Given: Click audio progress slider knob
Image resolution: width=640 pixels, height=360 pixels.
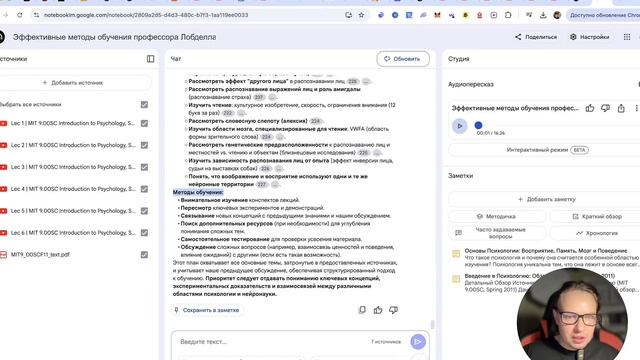Looking at the screenshot, I should click(x=478, y=125).
